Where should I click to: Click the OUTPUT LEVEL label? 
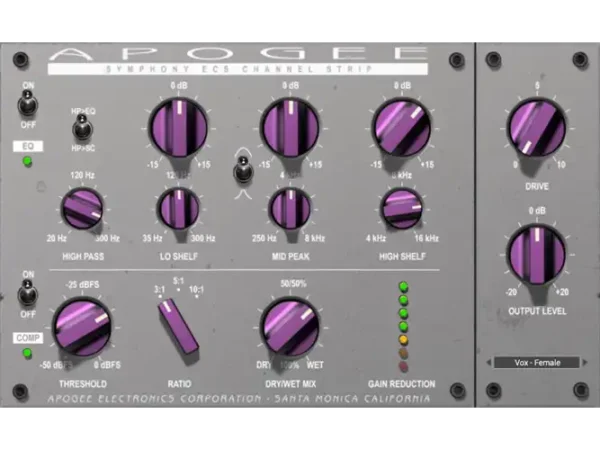pyautogui.click(x=537, y=311)
